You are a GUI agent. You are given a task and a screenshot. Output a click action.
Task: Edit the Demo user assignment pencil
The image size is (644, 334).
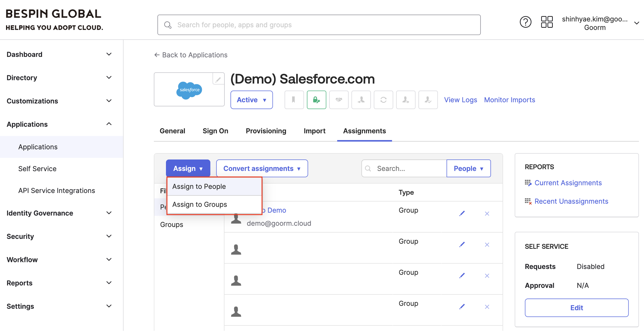pos(462,213)
